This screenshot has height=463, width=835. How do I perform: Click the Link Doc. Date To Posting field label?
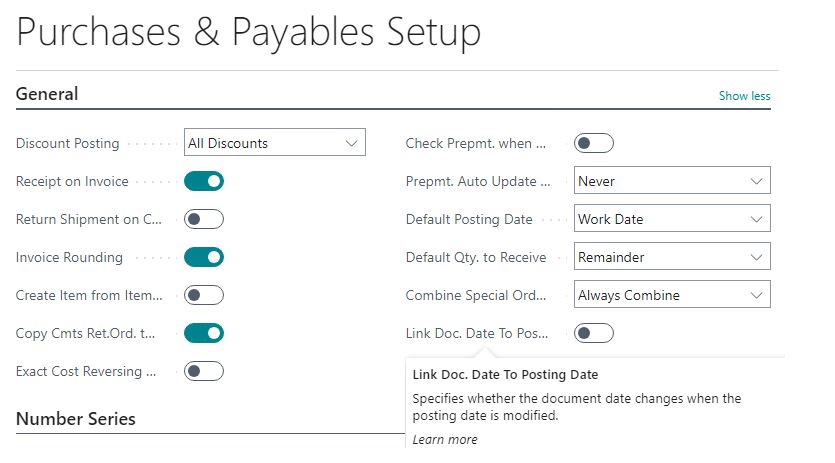click(477, 333)
